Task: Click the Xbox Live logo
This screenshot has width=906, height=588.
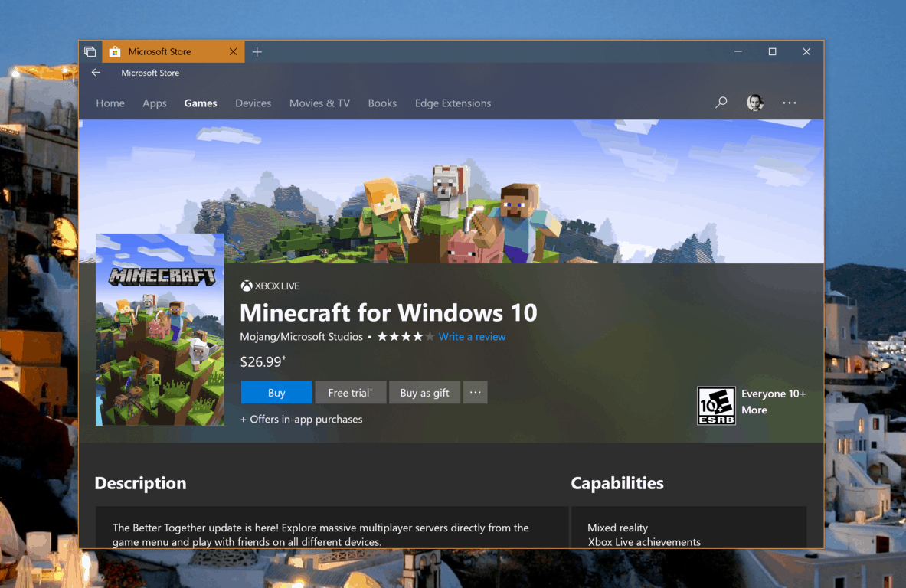Action: click(x=270, y=286)
